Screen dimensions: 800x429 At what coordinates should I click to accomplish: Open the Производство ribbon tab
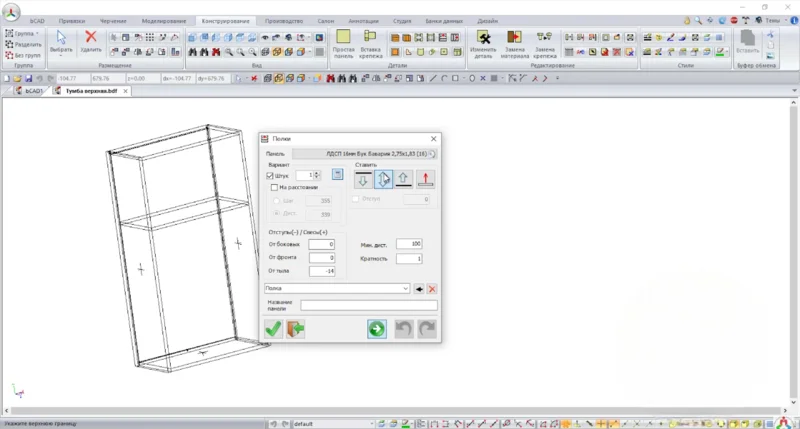283,20
